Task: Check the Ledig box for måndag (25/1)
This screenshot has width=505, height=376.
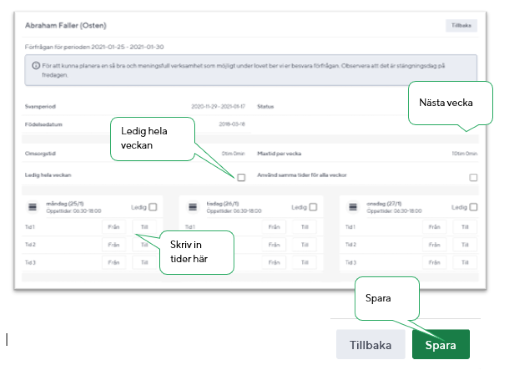Action: pyautogui.click(x=153, y=207)
